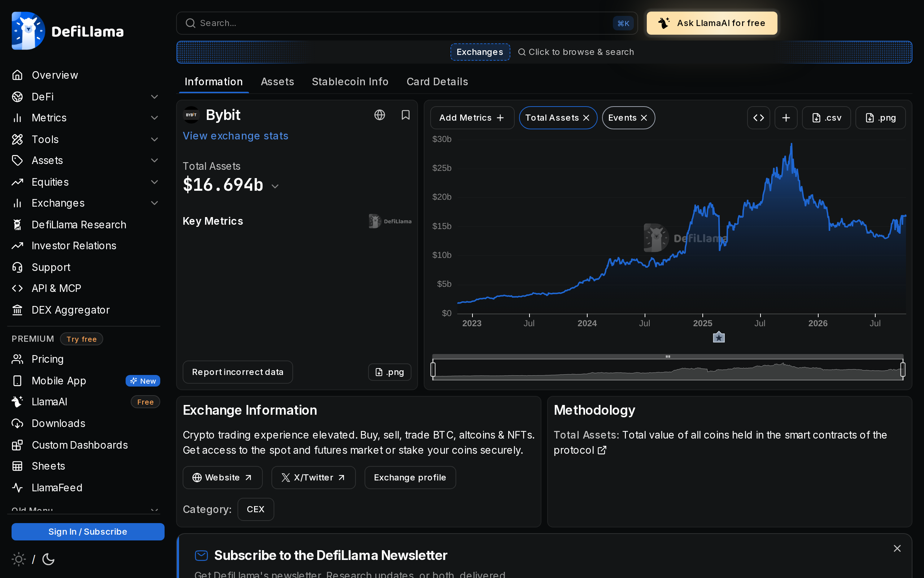Image resolution: width=924 pixels, height=578 pixels.
Task: Click the search input field
Action: 407,23
